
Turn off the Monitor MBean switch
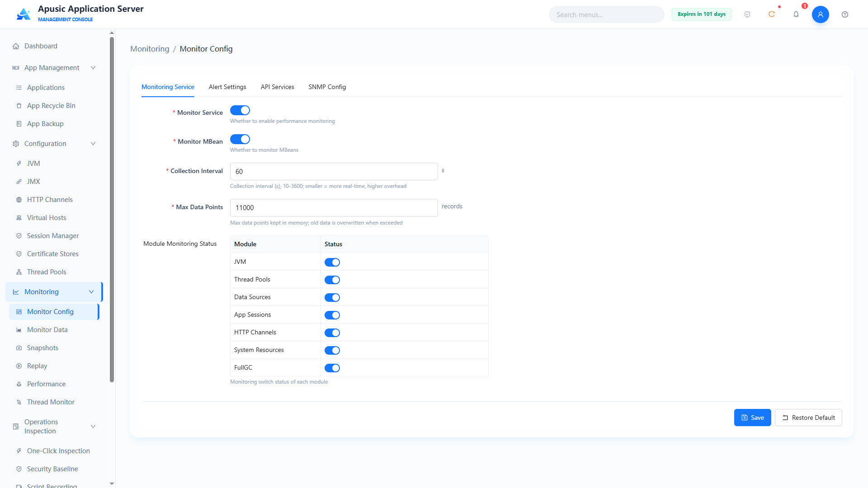coord(240,139)
